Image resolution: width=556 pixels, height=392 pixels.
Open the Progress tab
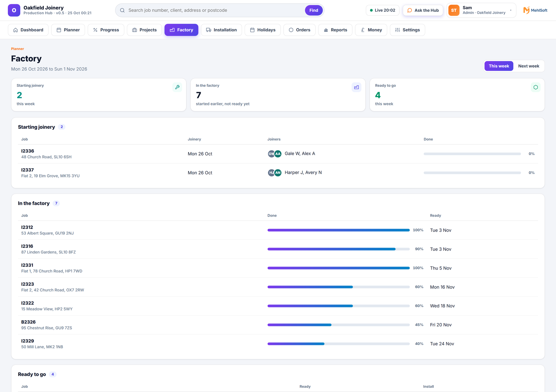(106, 30)
